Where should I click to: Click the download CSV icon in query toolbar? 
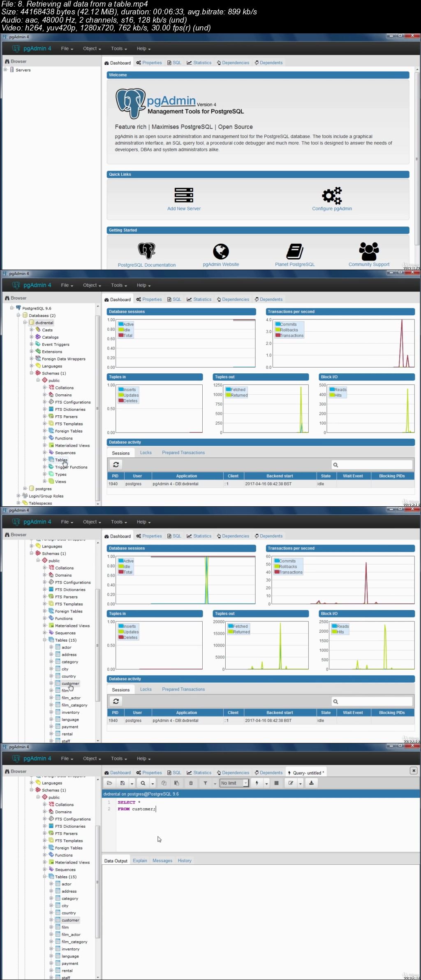click(x=311, y=783)
